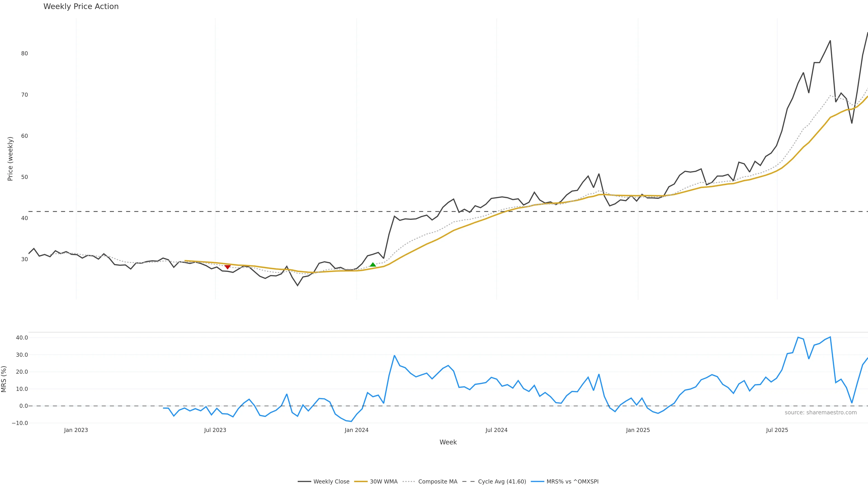The width and height of the screenshot is (868, 488).
Task: Click the Weekly Price Action title
Action: pyautogui.click(x=81, y=7)
